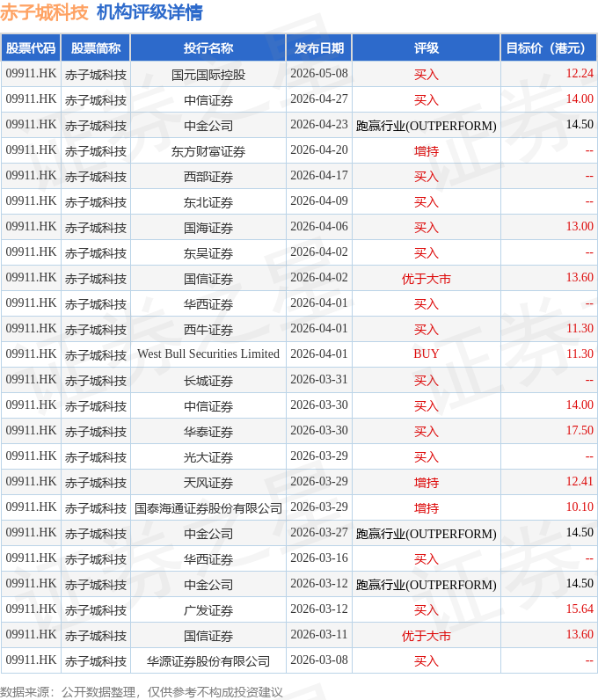Click the 机构评级详情 heading
Viewport: 598px width, 700px height.
pos(149,12)
